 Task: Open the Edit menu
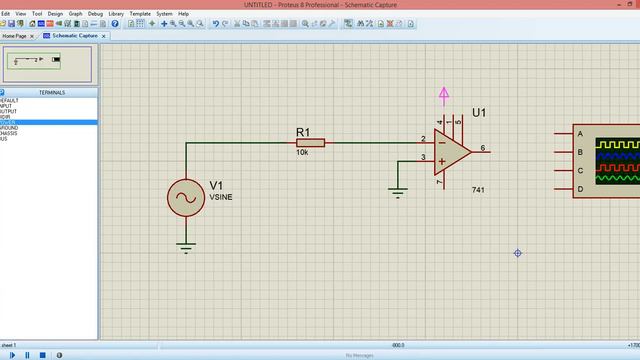point(5,14)
